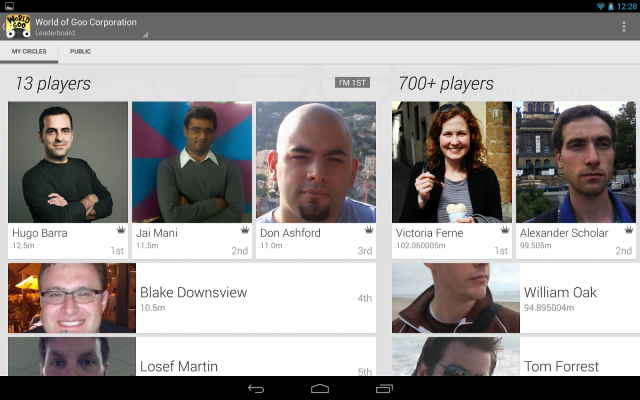This screenshot has width=640, height=400.
Task: Open the recent apps switcher
Action: [384, 388]
